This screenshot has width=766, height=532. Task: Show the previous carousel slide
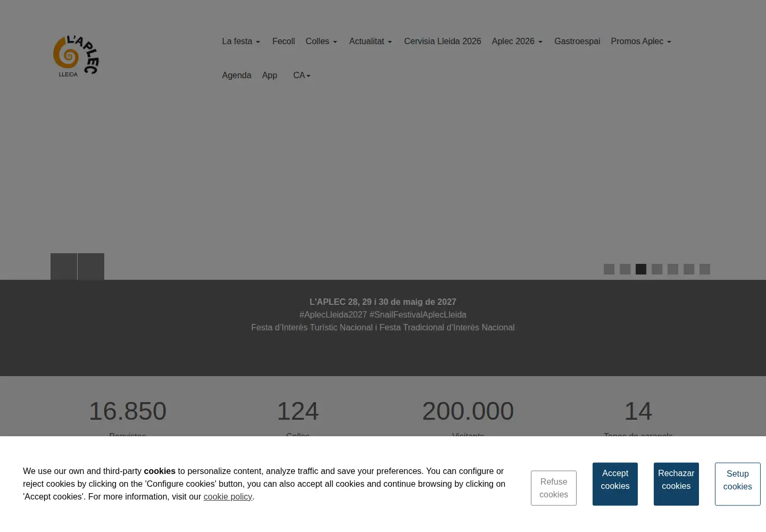point(64,267)
